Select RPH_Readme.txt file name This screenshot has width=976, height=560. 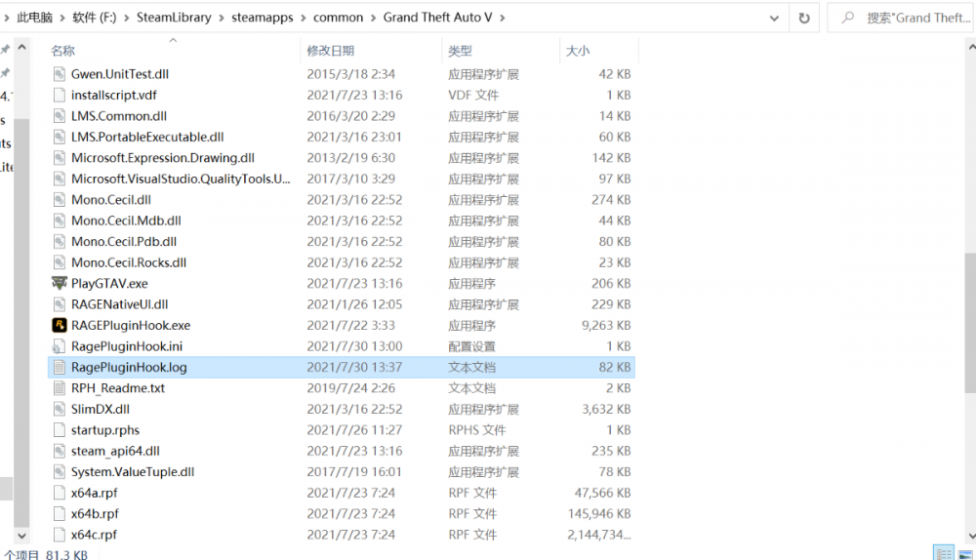[118, 388]
